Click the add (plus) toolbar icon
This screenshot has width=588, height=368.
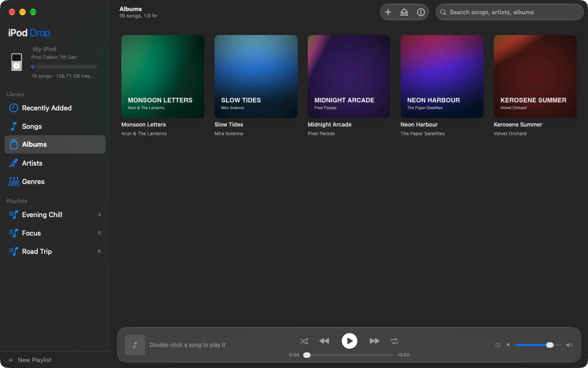388,12
